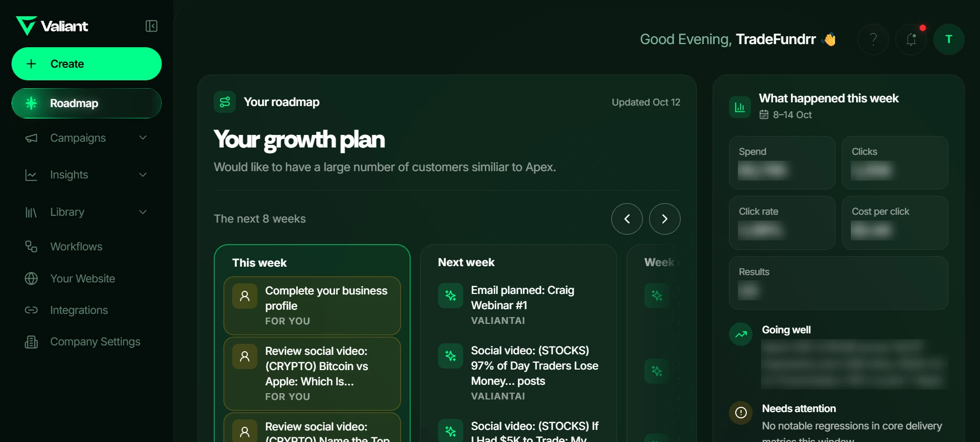Expand the Insights menu chevron

[143, 175]
